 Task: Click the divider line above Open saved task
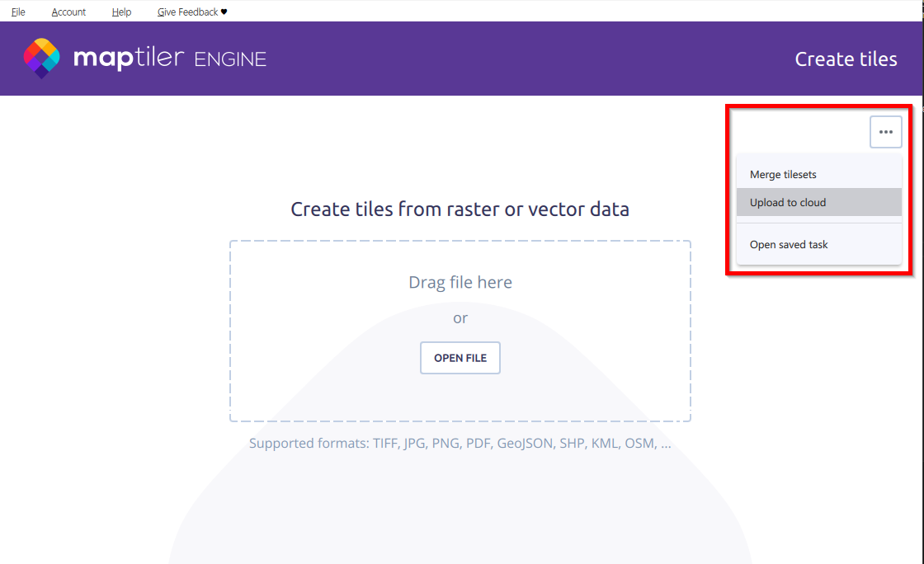pos(818,223)
